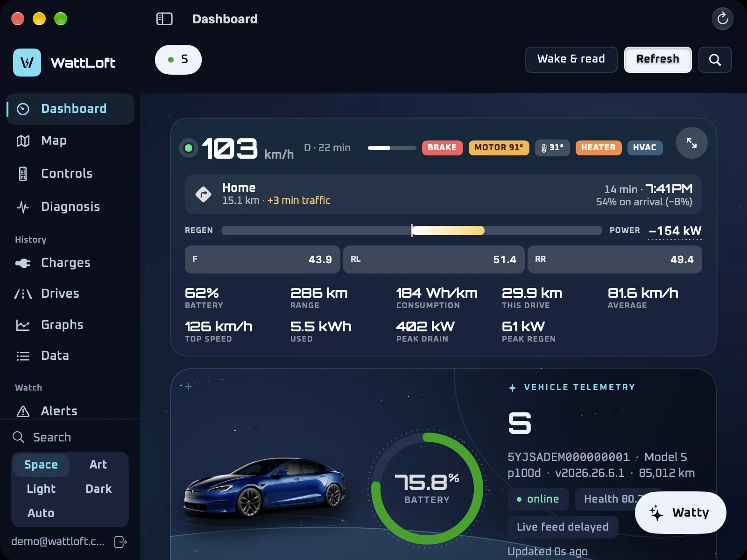
Task: Click the Live feed delayed chip
Action: click(x=563, y=527)
